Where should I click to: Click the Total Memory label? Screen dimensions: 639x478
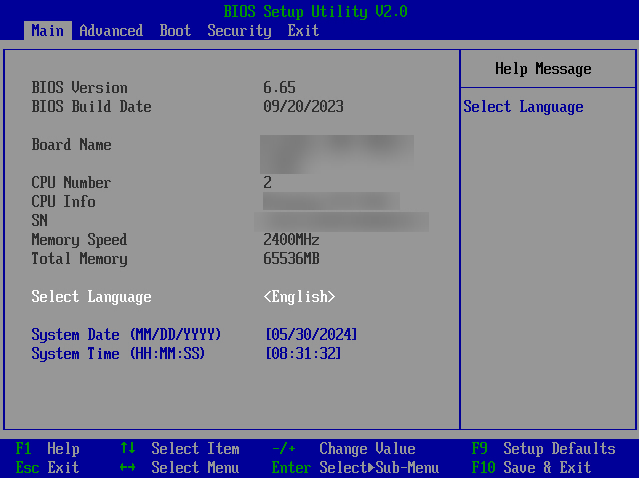(79, 259)
